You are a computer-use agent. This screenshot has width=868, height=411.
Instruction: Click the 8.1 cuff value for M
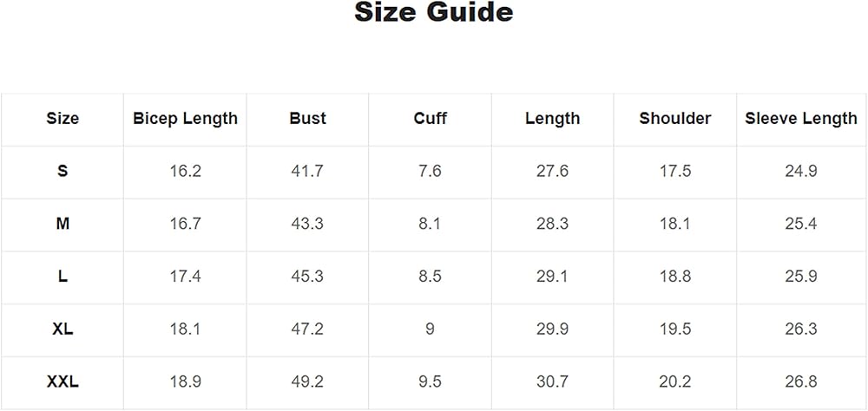click(430, 225)
